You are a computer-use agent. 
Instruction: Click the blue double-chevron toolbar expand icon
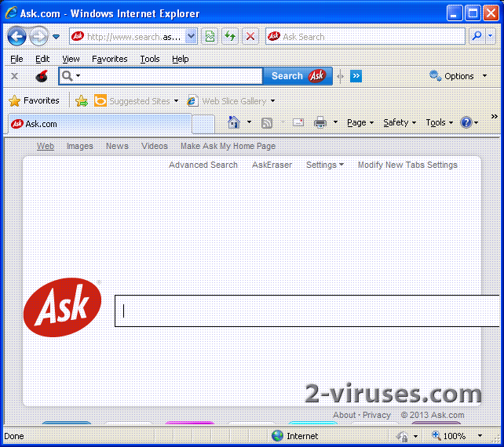[356, 76]
